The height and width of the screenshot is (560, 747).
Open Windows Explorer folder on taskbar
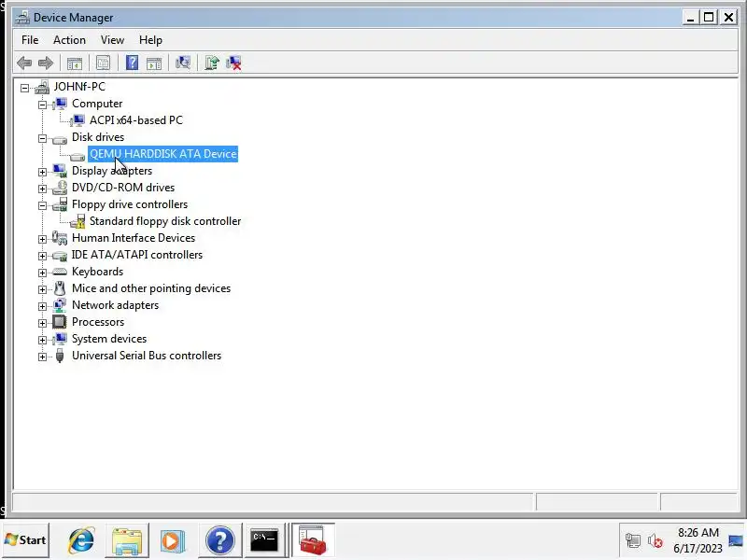point(127,540)
